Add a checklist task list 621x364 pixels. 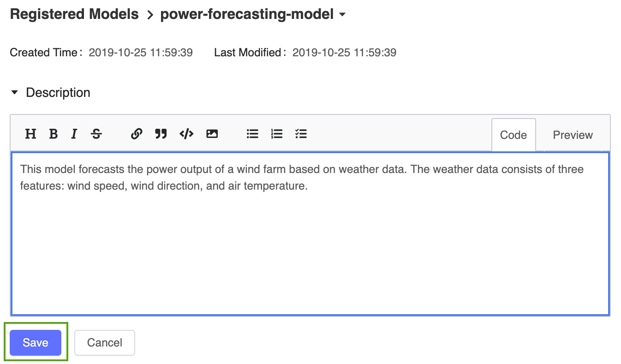click(301, 134)
